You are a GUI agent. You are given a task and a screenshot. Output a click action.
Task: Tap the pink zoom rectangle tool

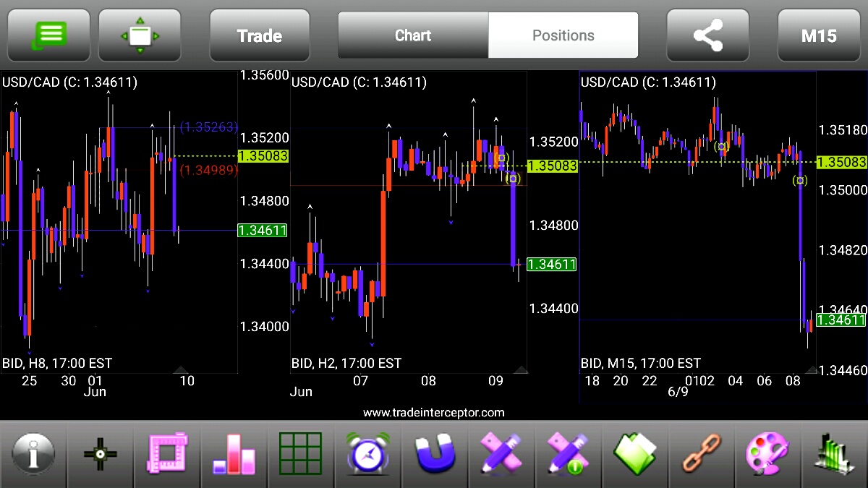[x=167, y=455]
